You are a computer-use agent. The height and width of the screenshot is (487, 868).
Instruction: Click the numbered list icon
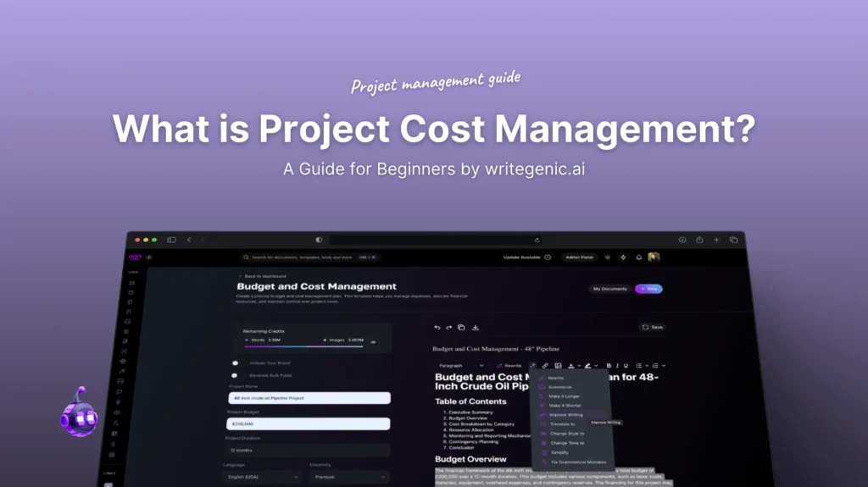tap(655, 366)
